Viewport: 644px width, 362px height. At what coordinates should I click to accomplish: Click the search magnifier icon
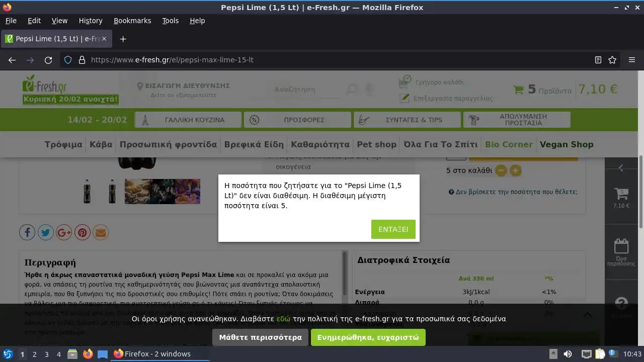pyautogui.click(x=352, y=89)
